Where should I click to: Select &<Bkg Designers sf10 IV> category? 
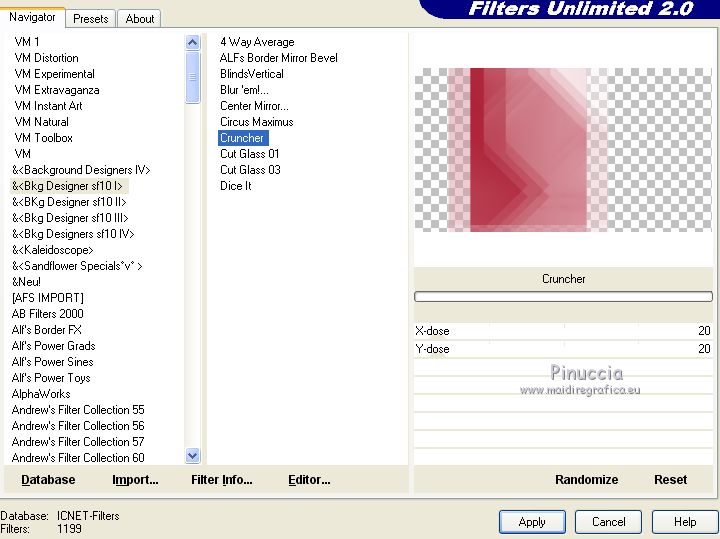click(x=73, y=234)
